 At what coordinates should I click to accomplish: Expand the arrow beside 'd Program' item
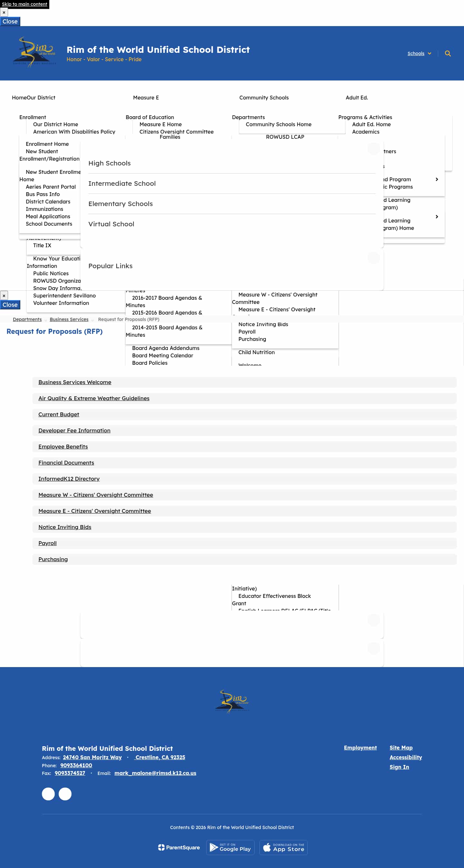(x=437, y=179)
